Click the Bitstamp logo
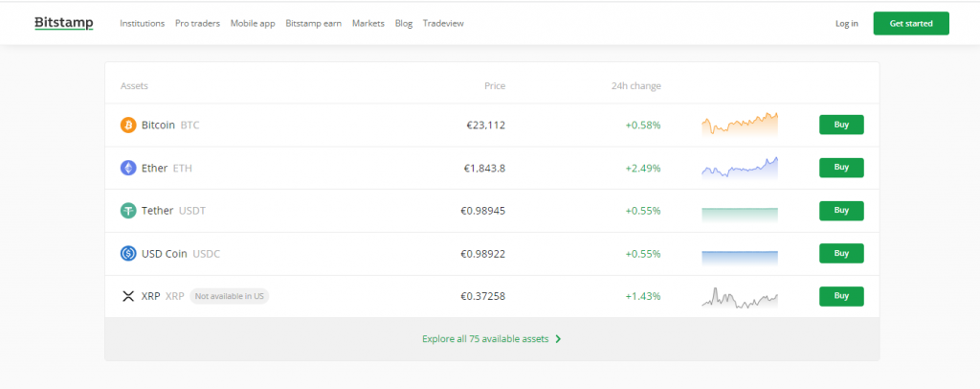The height and width of the screenshot is (389, 980). coord(64,24)
